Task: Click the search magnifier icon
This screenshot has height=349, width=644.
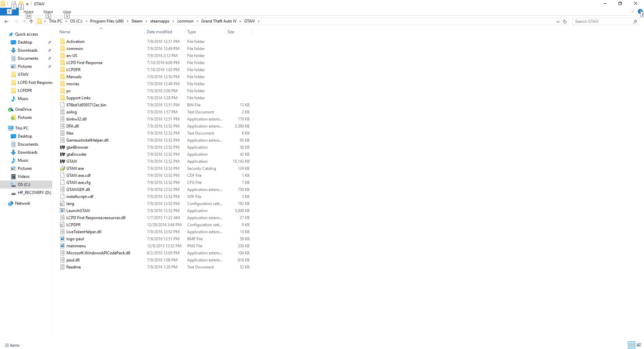Action: coord(635,21)
